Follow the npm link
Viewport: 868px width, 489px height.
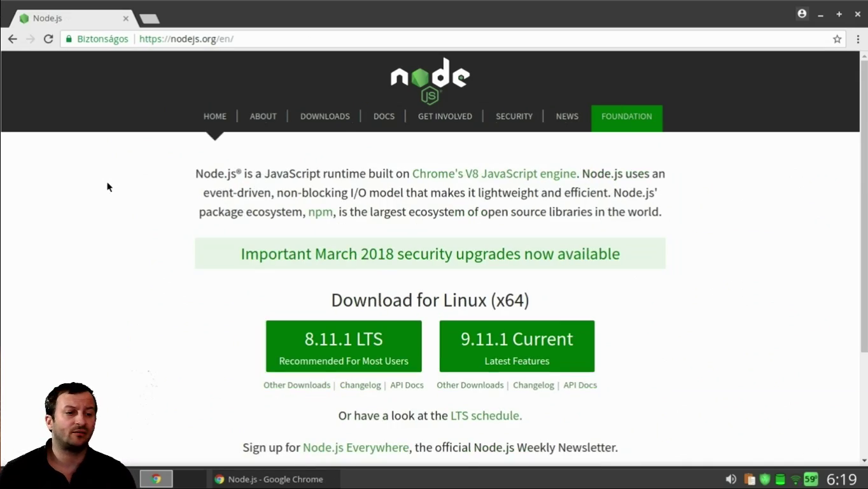coord(320,212)
